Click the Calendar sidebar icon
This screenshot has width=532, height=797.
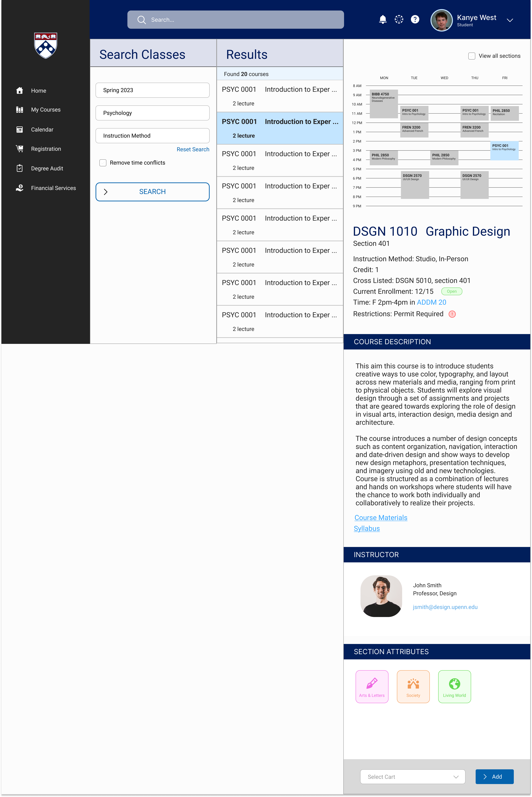(x=20, y=130)
